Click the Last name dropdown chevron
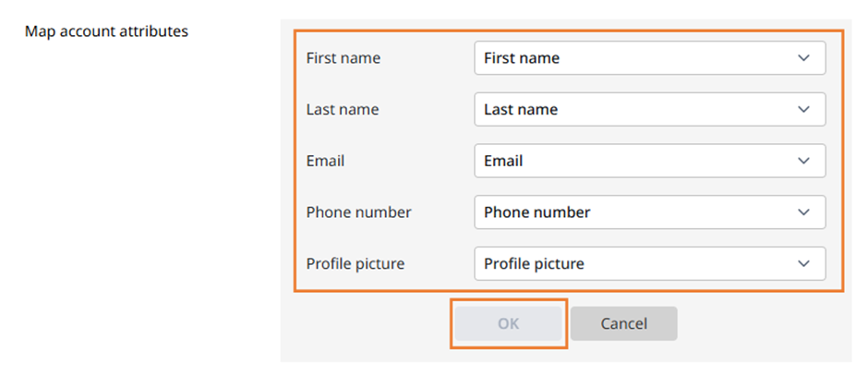The height and width of the screenshot is (375, 868). click(x=803, y=109)
